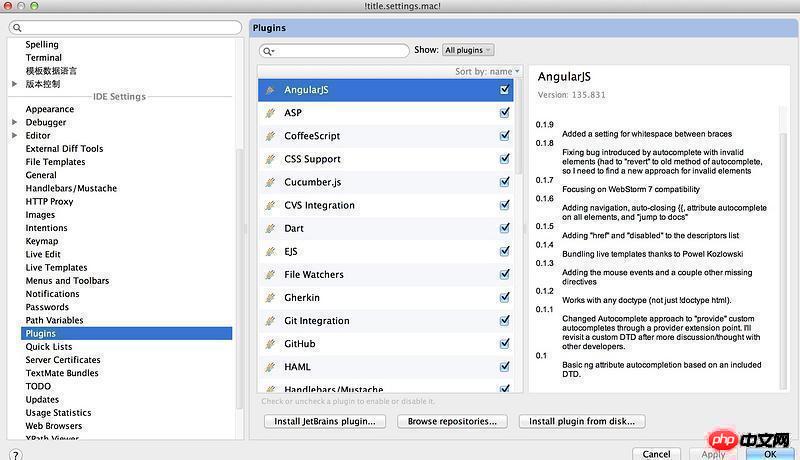
Task: Select Live Templates settings
Action: tap(56, 268)
